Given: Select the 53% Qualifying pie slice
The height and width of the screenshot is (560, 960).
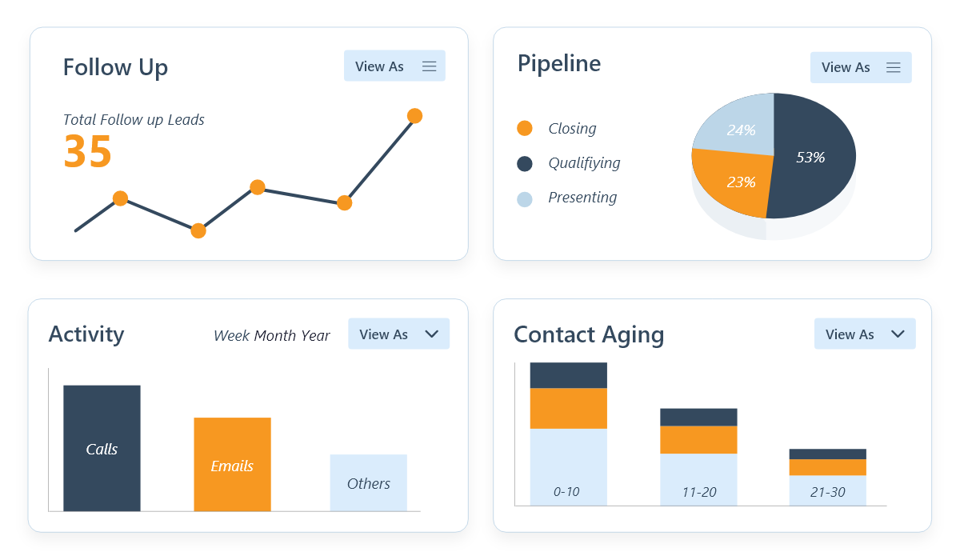Looking at the screenshot, I should point(812,158).
